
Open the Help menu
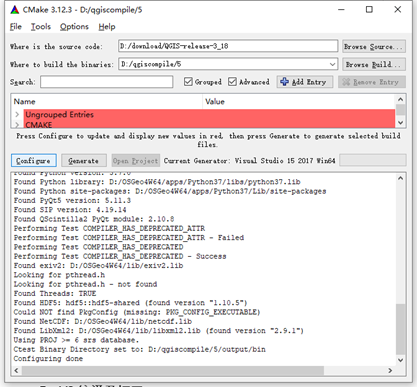click(107, 27)
